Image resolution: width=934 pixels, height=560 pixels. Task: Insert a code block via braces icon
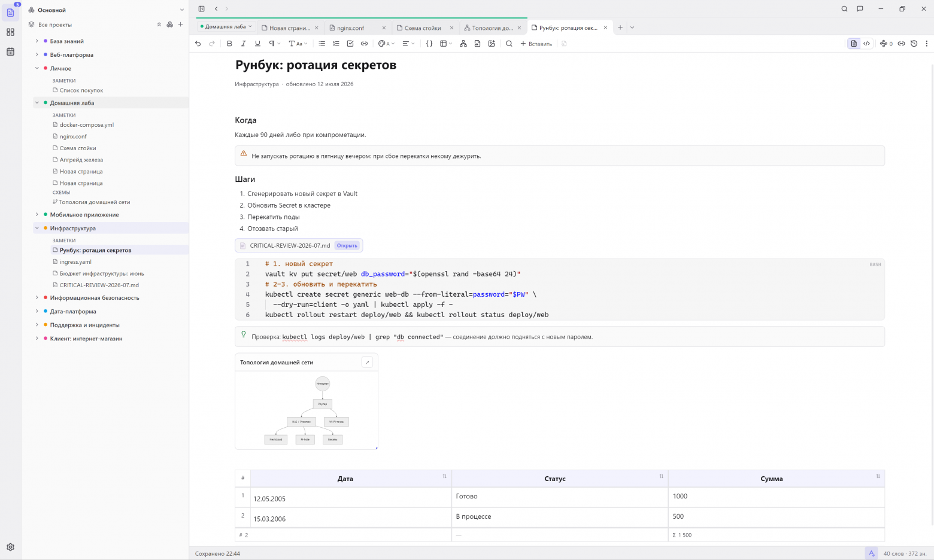coord(429,44)
